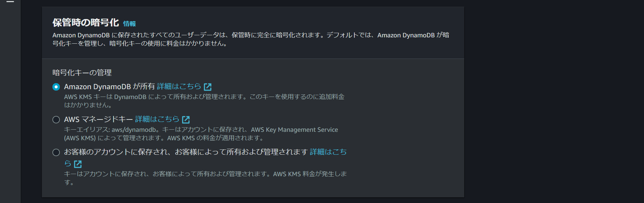Click external-link icon beside AWS マネージドキー link

point(186,119)
